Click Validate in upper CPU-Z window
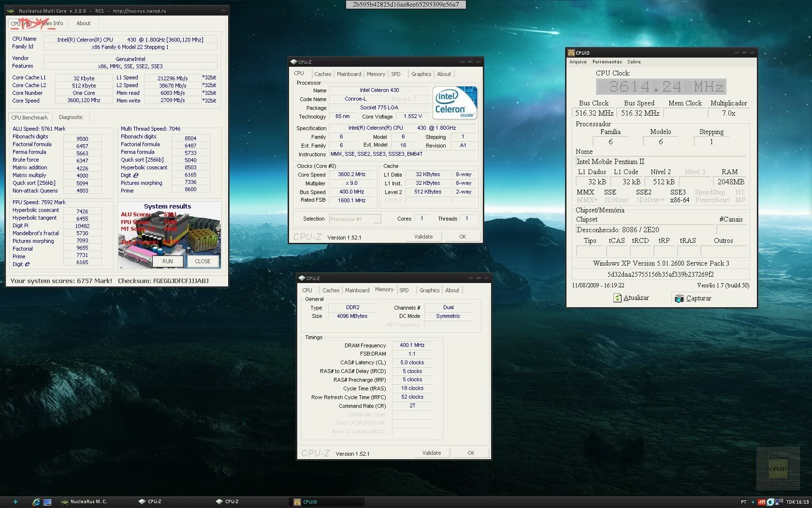This screenshot has height=508, width=812. 423,237
